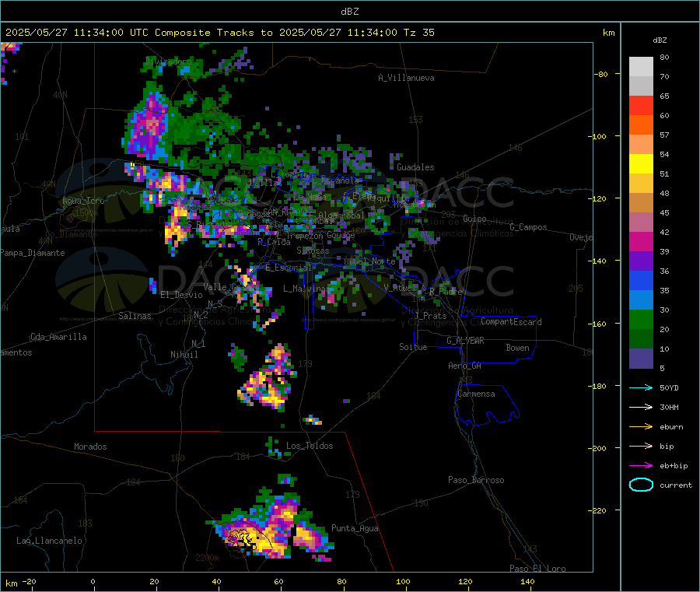
Task: Click the Aero_GA map label
Action: point(464,366)
